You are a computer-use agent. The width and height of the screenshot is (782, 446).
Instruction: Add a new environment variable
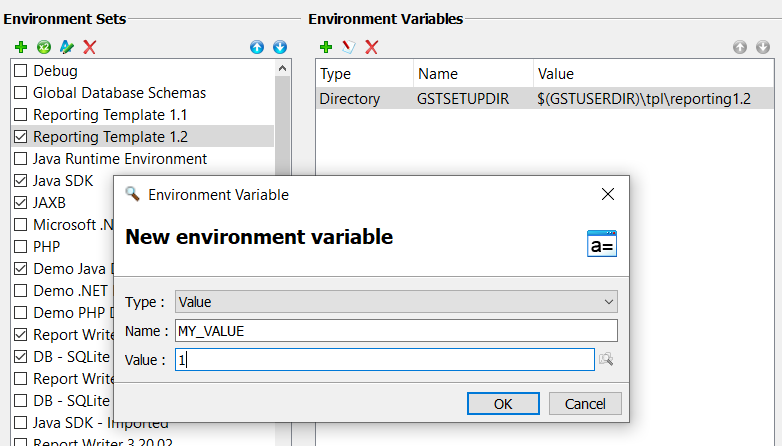click(x=326, y=47)
